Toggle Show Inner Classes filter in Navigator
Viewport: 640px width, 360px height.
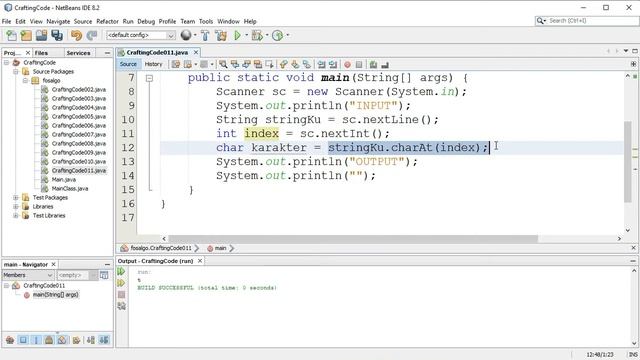pos(62,340)
